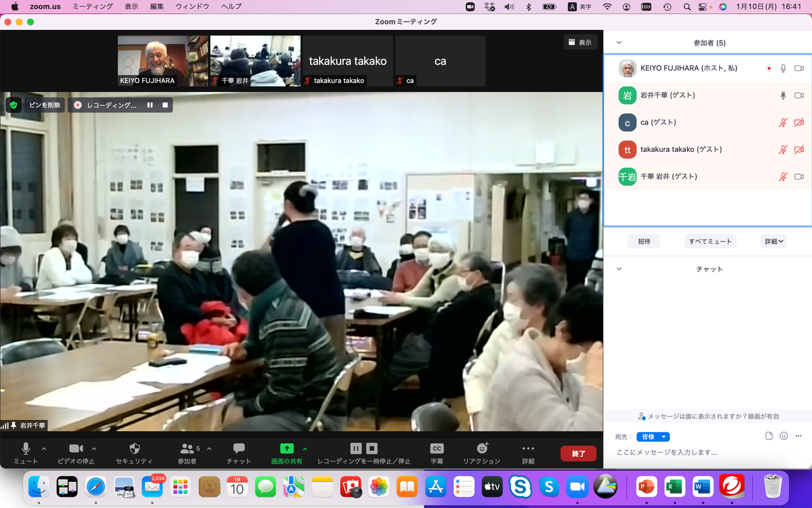This screenshot has height=508, width=812.
Task: Click the Spotlight search icon in the menu bar
Action: point(687,6)
